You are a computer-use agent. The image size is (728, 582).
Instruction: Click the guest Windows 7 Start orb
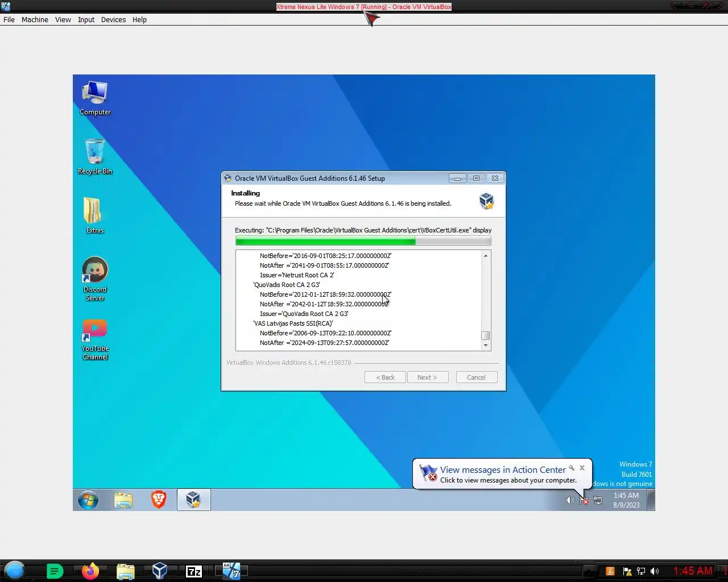click(88, 500)
